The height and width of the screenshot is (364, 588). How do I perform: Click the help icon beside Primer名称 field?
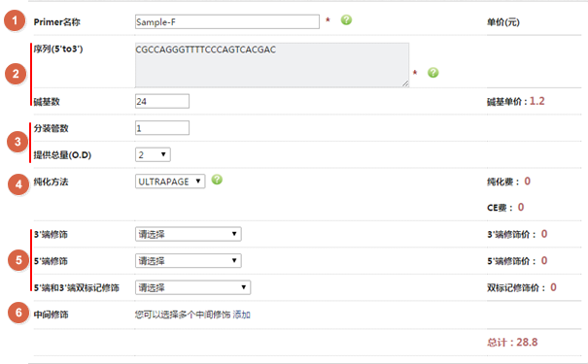346,19
